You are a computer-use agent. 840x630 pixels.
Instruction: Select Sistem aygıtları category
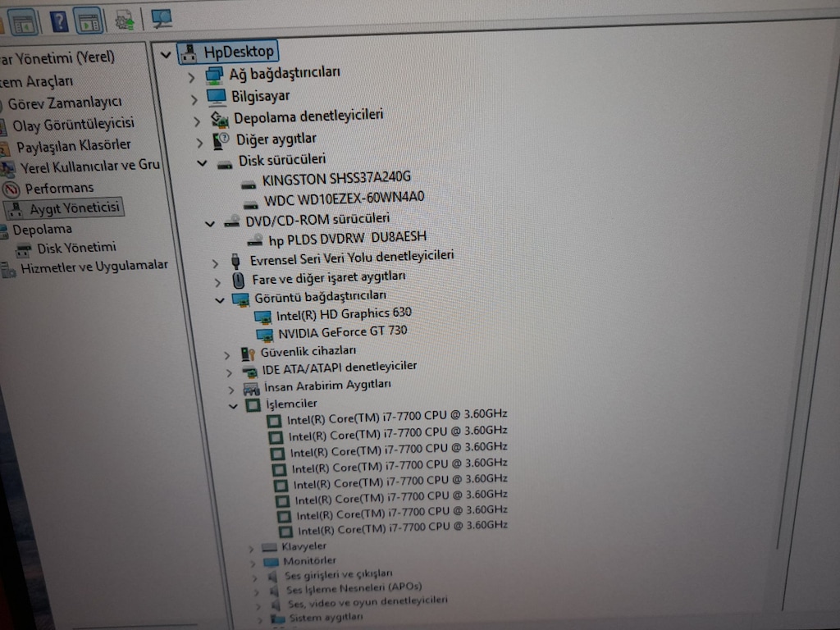(x=326, y=618)
